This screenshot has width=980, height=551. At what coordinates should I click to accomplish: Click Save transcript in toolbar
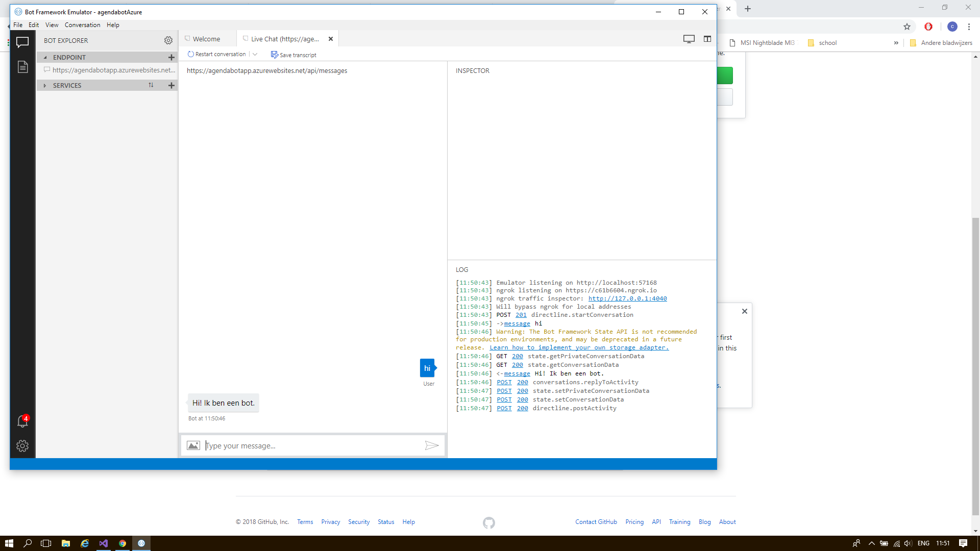pyautogui.click(x=293, y=55)
